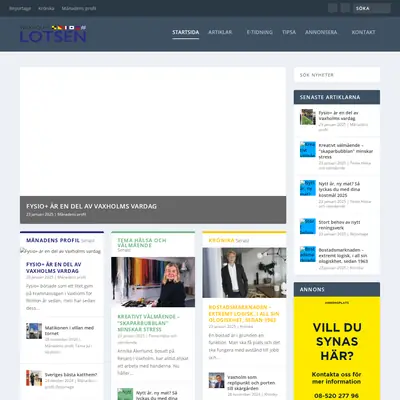
Task: Open Bostadsmarknaden extremt logisk card title
Action: (x=244, y=313)
